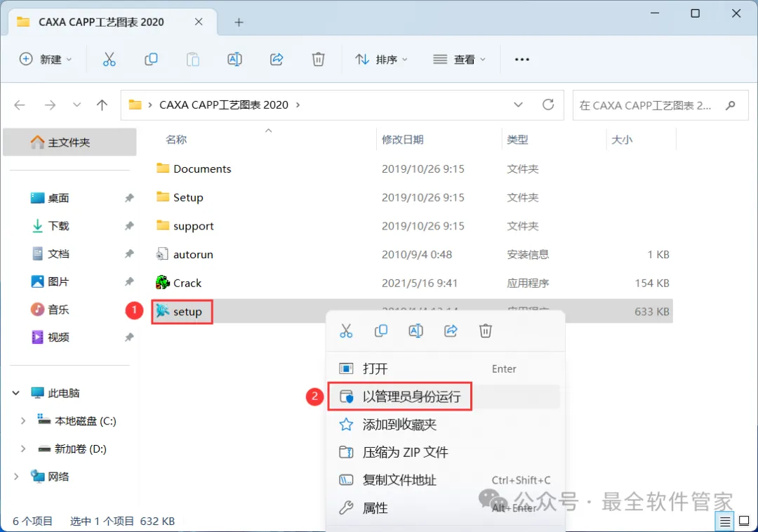
Task: Open 视频 in the sidebar
Action: 51,338
